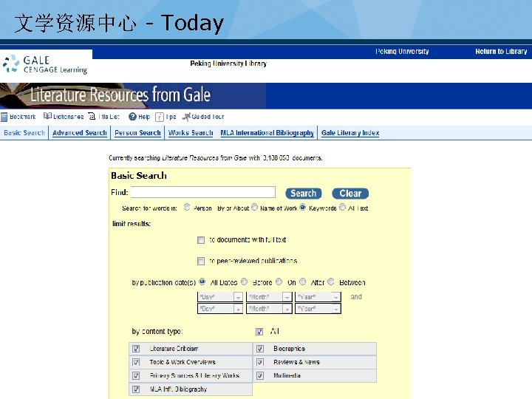The width and height of the screenshot is (532, 399).
Task: Uncheck Primary Sources & Literary Works checkbox
Action: point(136,375)
